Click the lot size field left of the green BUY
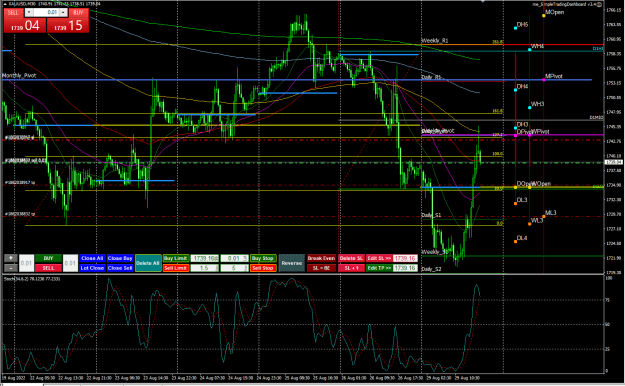This screenshot has width=625, height=386. click(x=26, y=263)
